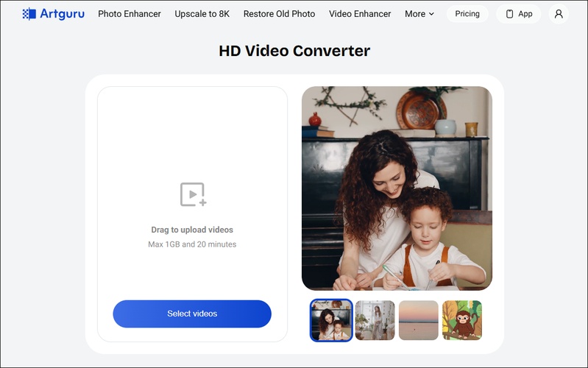Select the woman with plants sample thumbnail
588x368 pixels.
pos(375,320)
